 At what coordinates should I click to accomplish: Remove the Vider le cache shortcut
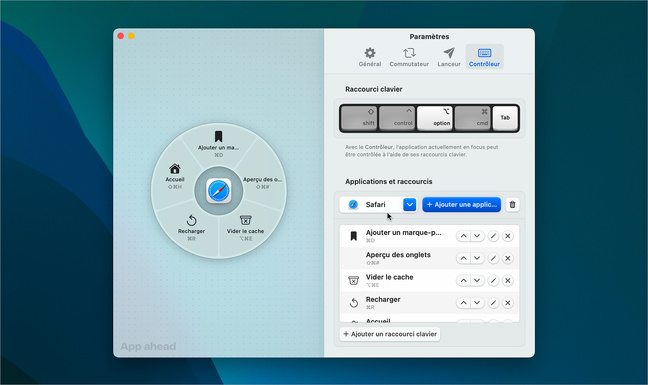(508, 280)
